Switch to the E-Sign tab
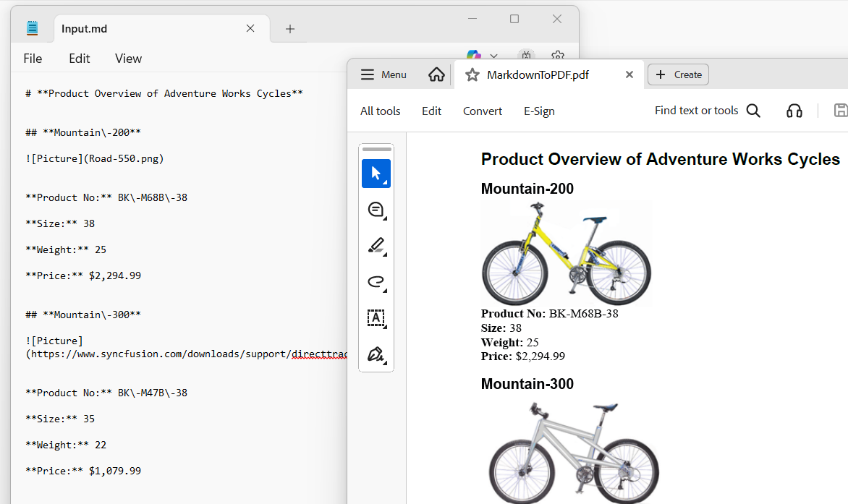Viewport: 848px width, 504px height. tap(538, 111)
